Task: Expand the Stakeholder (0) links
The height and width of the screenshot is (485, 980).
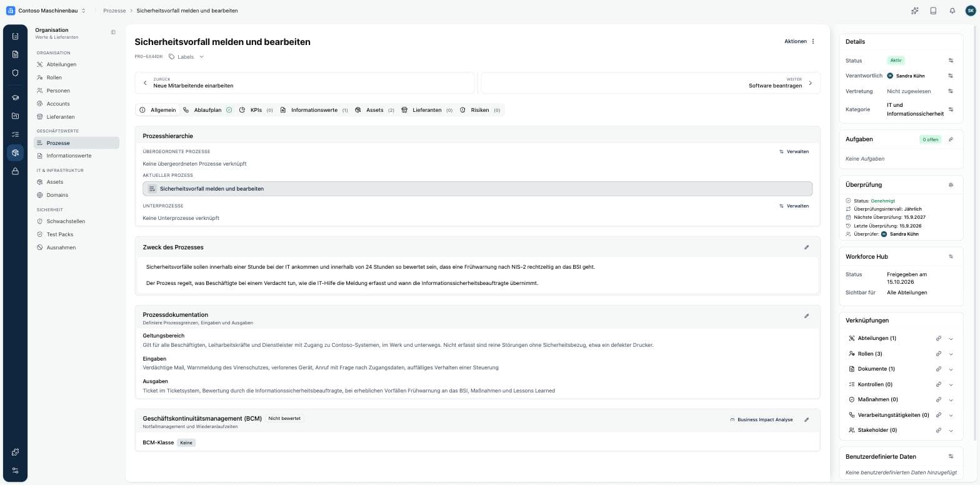Action: coord(951,431)
